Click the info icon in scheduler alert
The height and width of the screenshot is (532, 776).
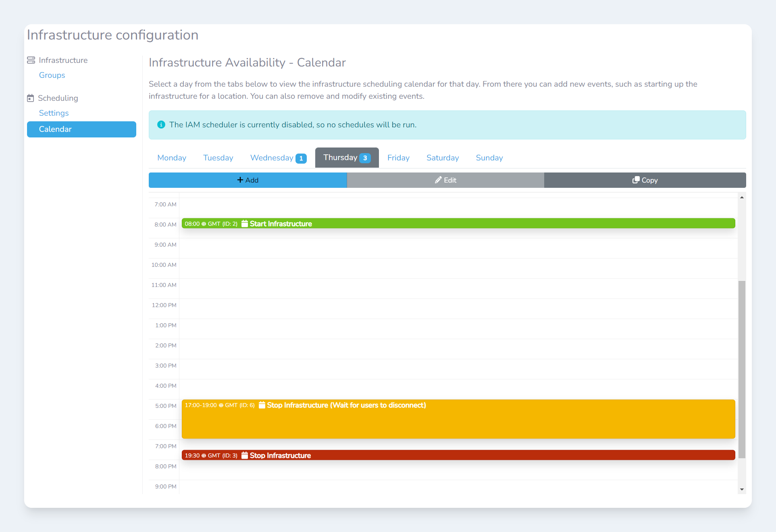click(161, 125)
